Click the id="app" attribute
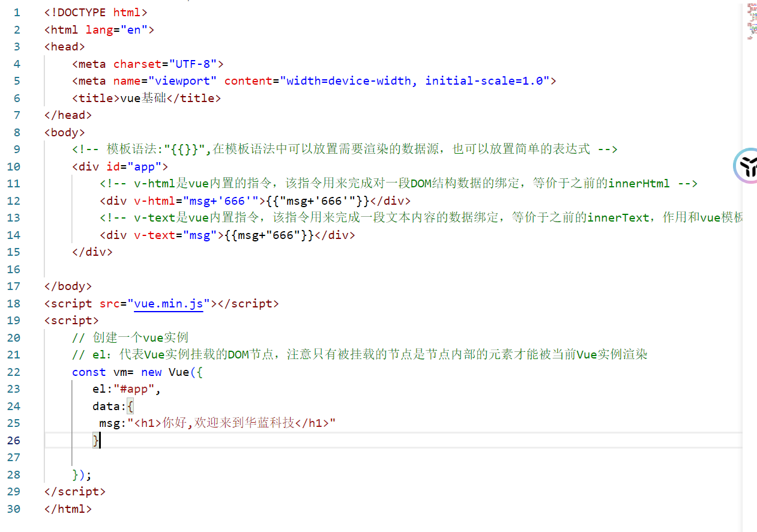 coord(134,166)
